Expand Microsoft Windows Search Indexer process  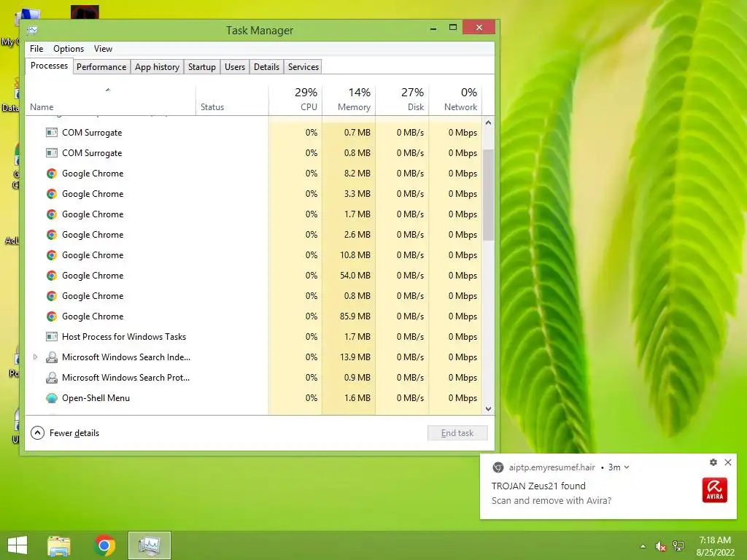tap(35, 357)
